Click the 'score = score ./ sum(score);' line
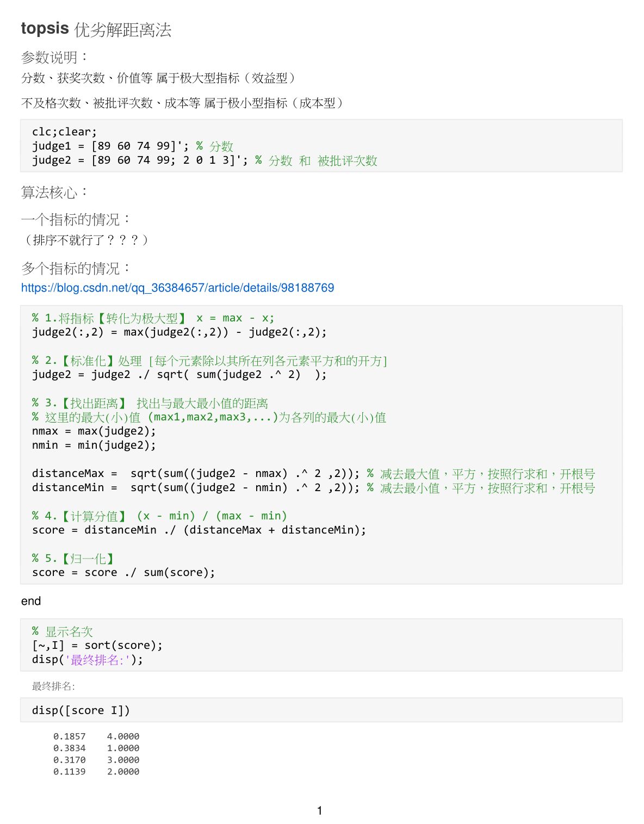The height and width of the screenshot is (824, 644). 123,573
